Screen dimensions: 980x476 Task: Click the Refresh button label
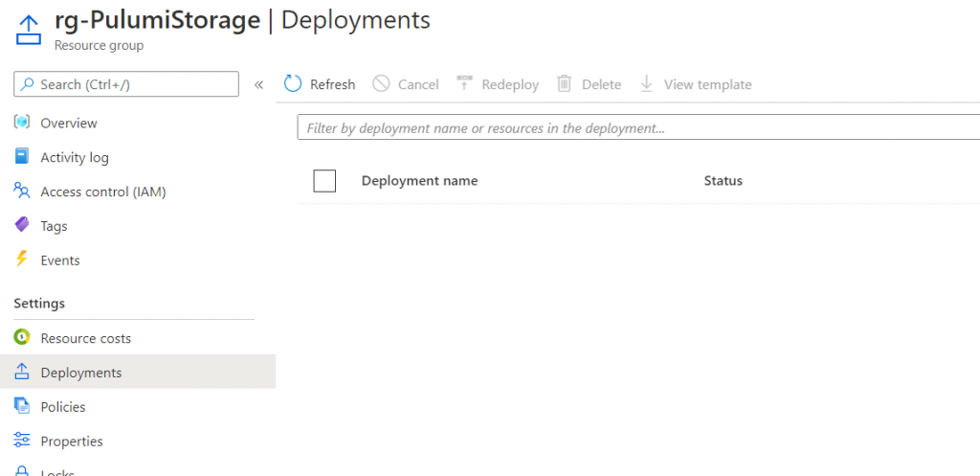pyautogui.click(x=332, y=84)
